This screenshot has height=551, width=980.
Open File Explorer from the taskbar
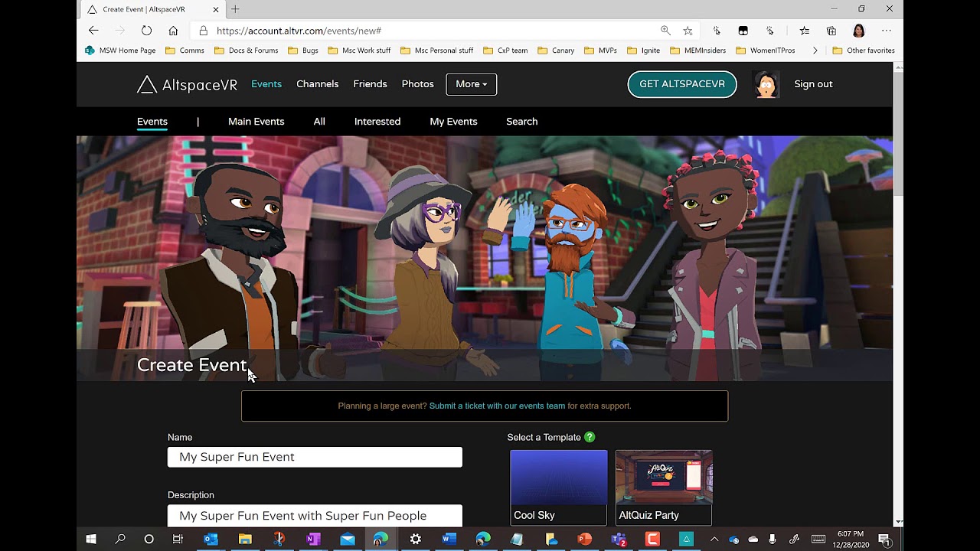pos(245,540)
